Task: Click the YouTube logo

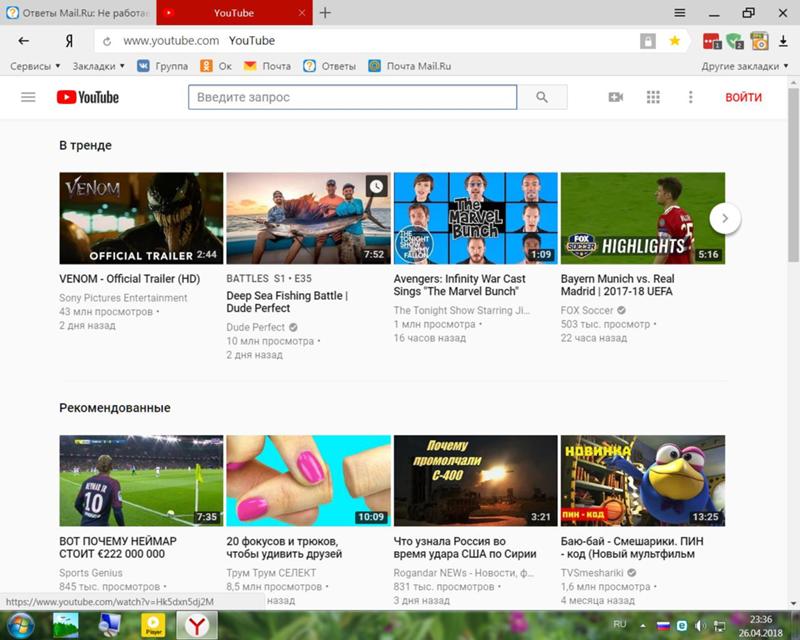Action: click(88, 97)
